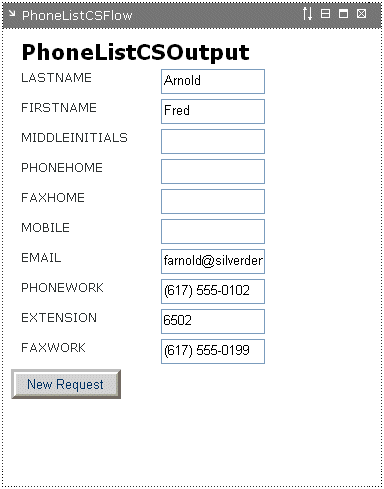The height and width of the screenshot is (489, 384).
Task: Click the portlet arrow icon beside PhoneListCSFlow
Action: [12, 13]
